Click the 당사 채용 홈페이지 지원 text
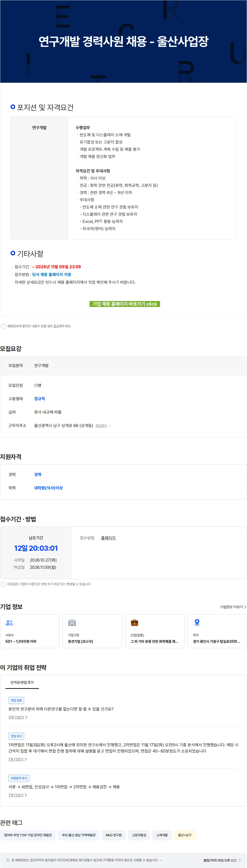The width and height of the screenshot is (247, 868). coord(51,274)
